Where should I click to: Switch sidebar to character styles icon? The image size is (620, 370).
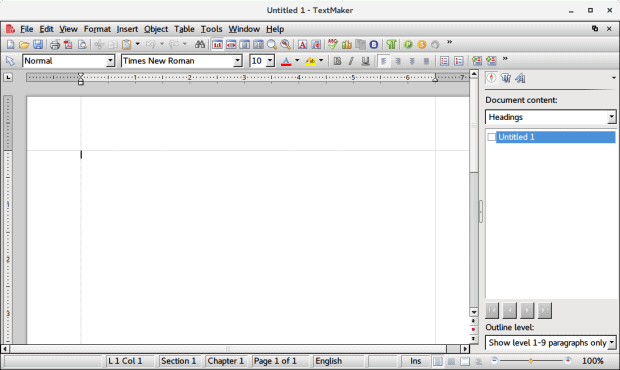520,78
